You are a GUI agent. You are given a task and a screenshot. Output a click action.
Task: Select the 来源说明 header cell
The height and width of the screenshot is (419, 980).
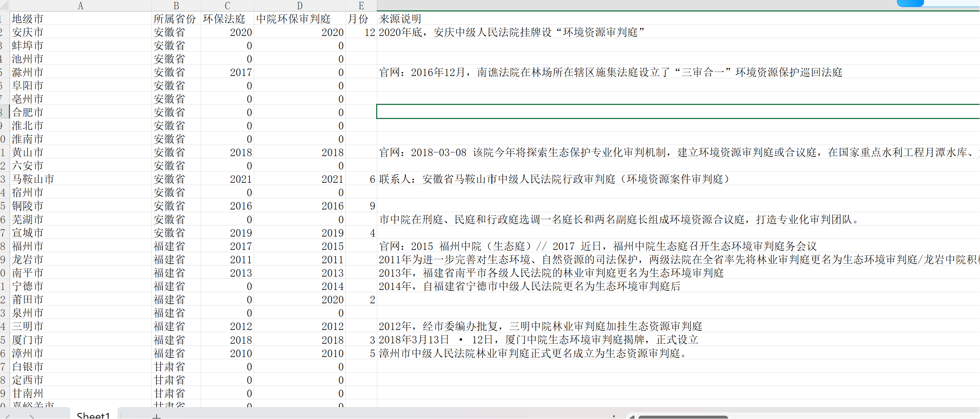coord(400,19)
